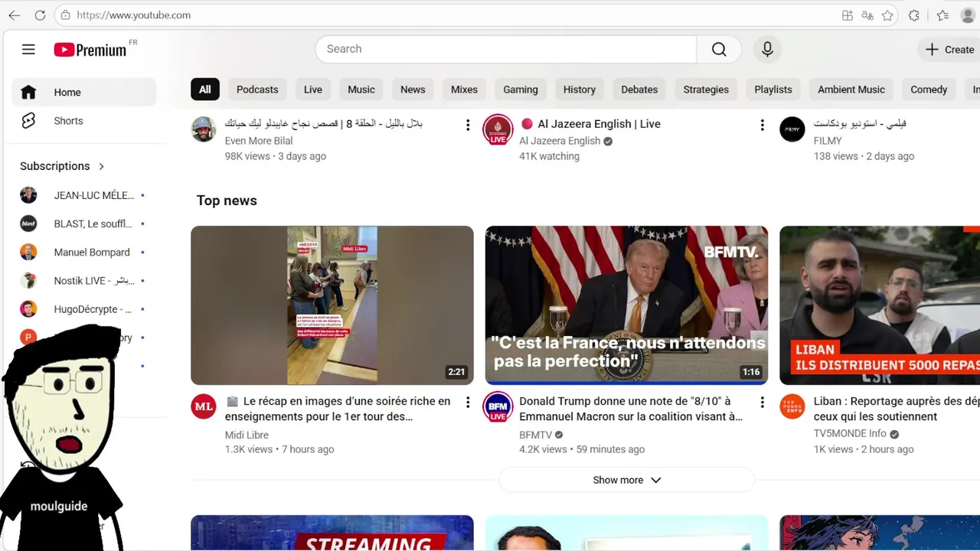The height and width of the screenshot is (551, 980).
Task: Click the search magnifier button
Action: (x=719, y=49)
